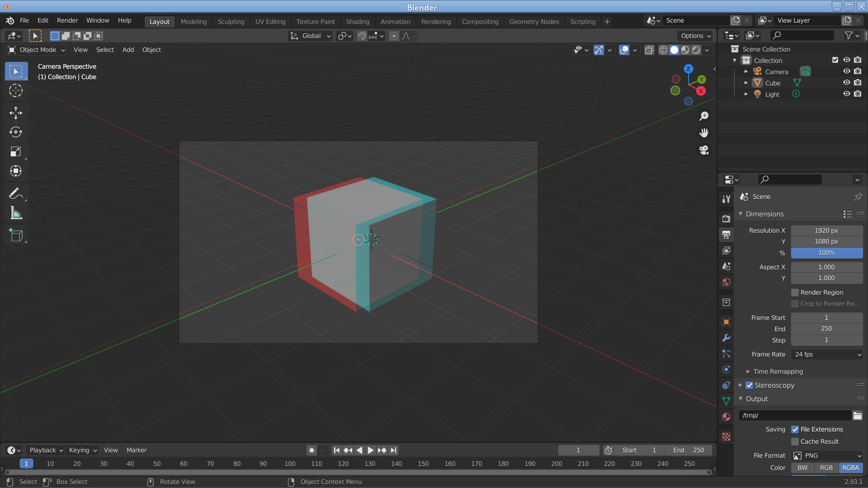Open the Object Mode dropdown
Screen dimensions: 868x488
pyautogui.click(x=37, y=50)
